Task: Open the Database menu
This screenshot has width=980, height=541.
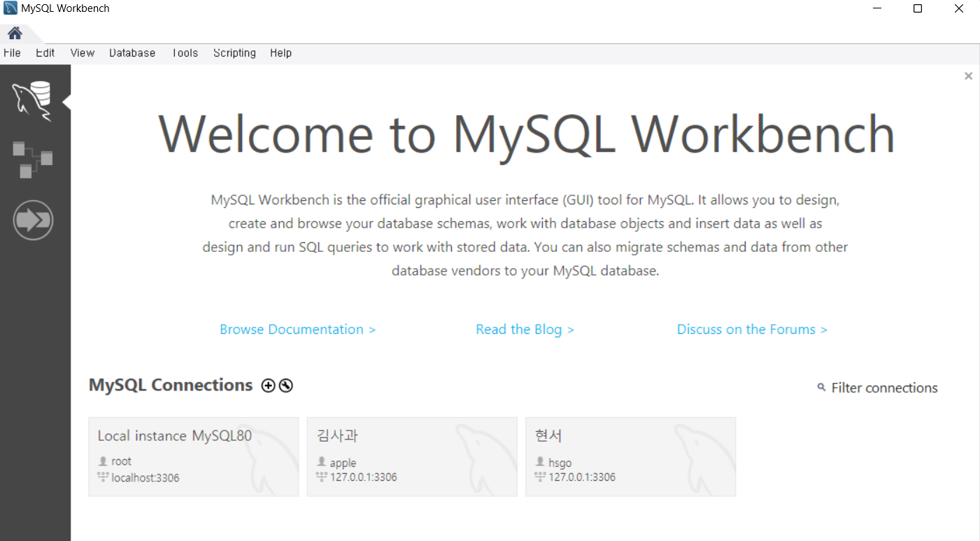Action: pyautogui.click(x=132, y=53)
